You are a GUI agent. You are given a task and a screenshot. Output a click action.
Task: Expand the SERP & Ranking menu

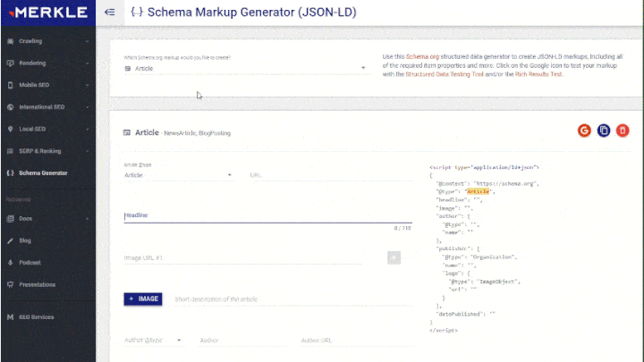pyautogui.click(x=87, y=151)
